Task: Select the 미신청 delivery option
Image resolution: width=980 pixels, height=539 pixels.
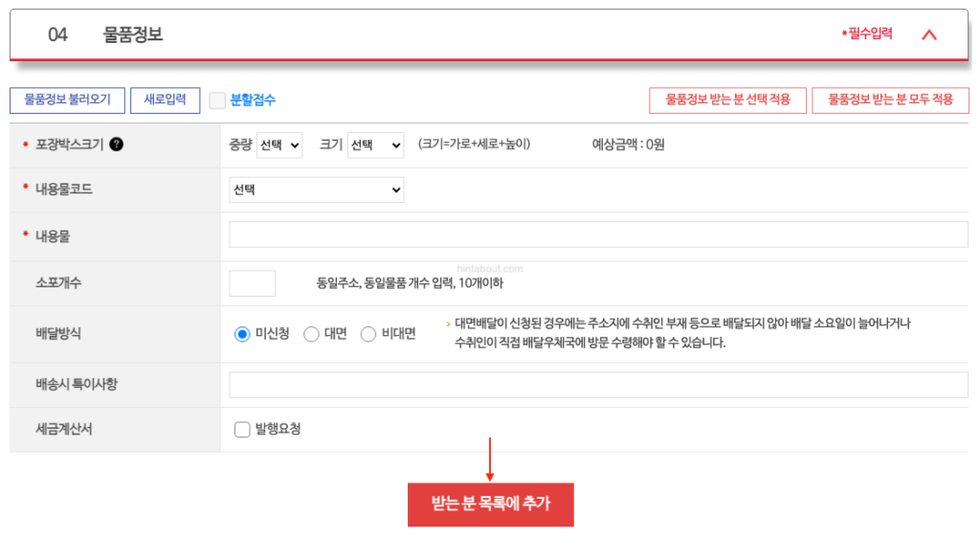Action: click(242, 334)
